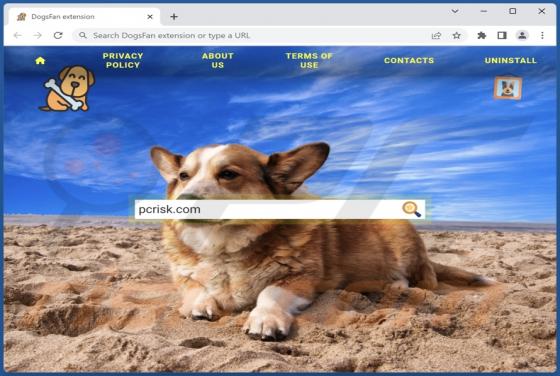
Task: Open a new tab with the plus button
Action: click(x=174, y=17)
